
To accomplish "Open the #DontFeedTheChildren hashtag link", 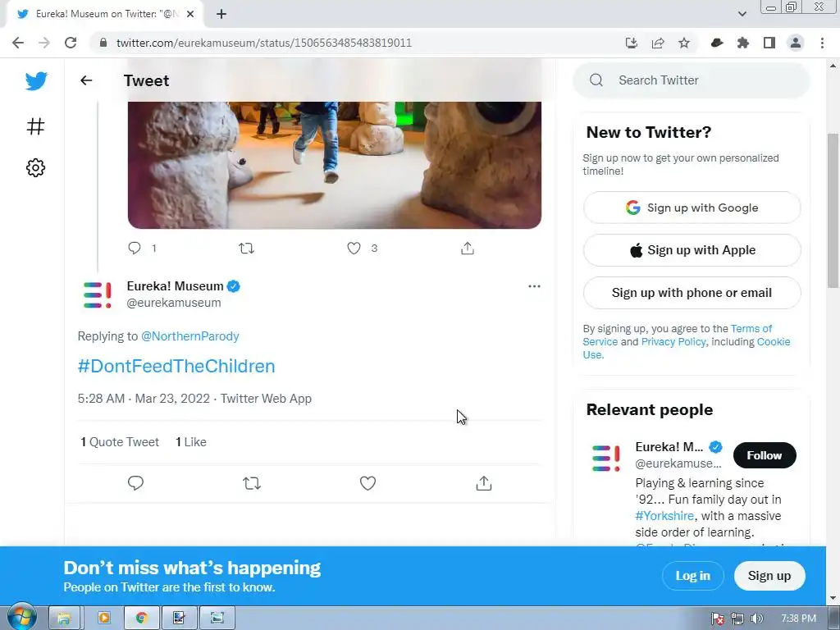I will pyautogui.click(x=176, y=366).
